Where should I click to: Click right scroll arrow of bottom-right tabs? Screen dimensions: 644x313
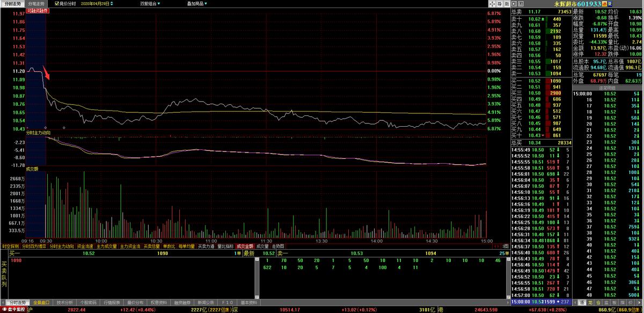tap(639, 302)
